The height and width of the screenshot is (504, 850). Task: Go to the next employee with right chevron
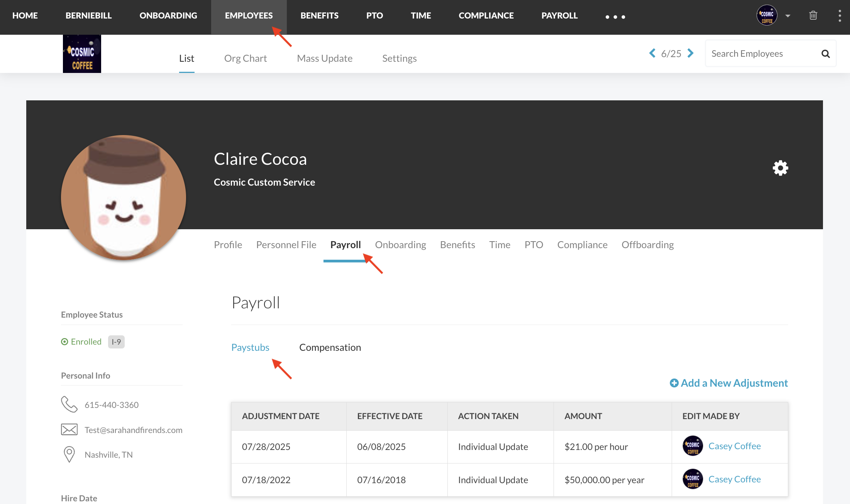[691, 53]
